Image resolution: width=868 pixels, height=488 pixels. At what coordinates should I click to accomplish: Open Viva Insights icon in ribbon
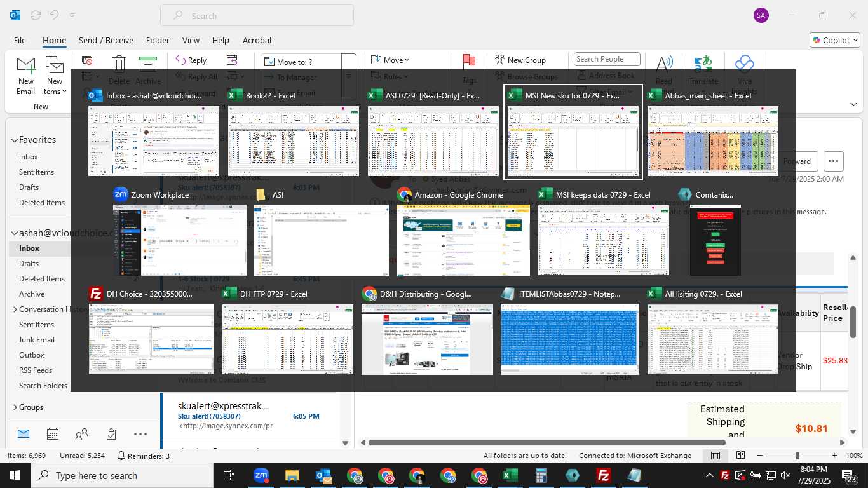point(744,64)
